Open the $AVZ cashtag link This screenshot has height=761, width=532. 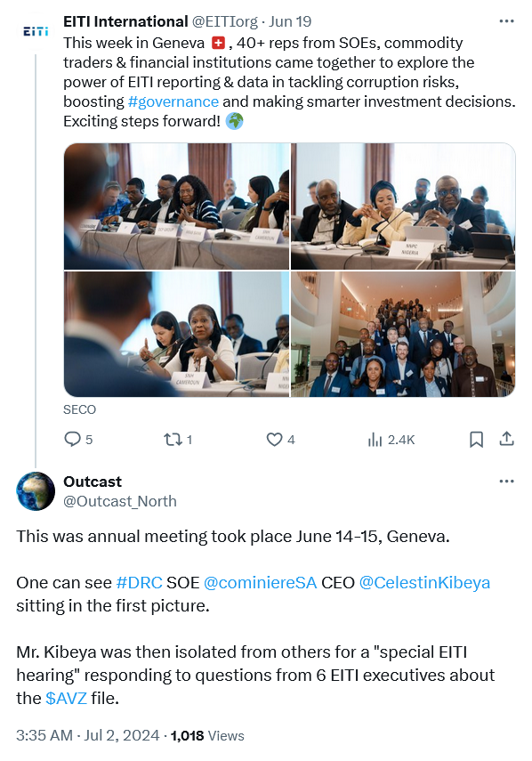click(66, 698)
